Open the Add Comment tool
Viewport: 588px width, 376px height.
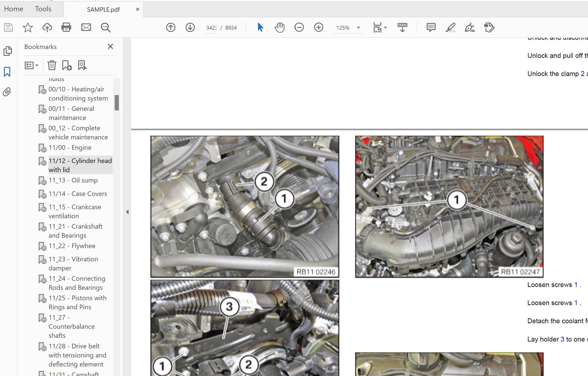click(x=431, y=27)
